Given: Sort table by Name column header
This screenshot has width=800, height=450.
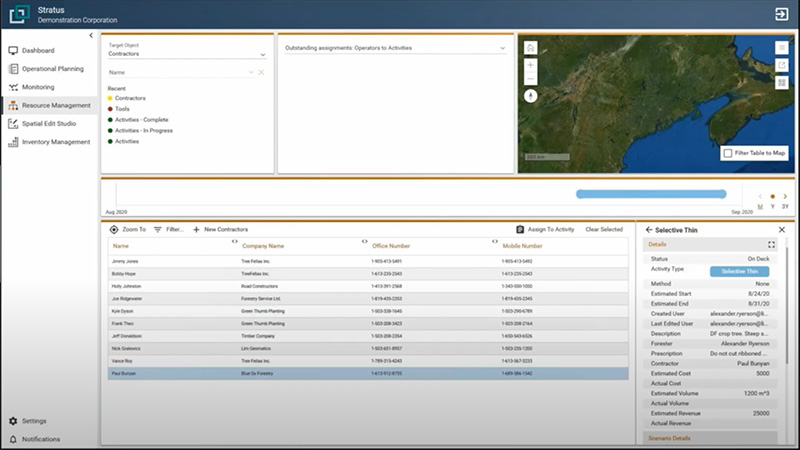Looking at the screenshot, I should (120, 246).
